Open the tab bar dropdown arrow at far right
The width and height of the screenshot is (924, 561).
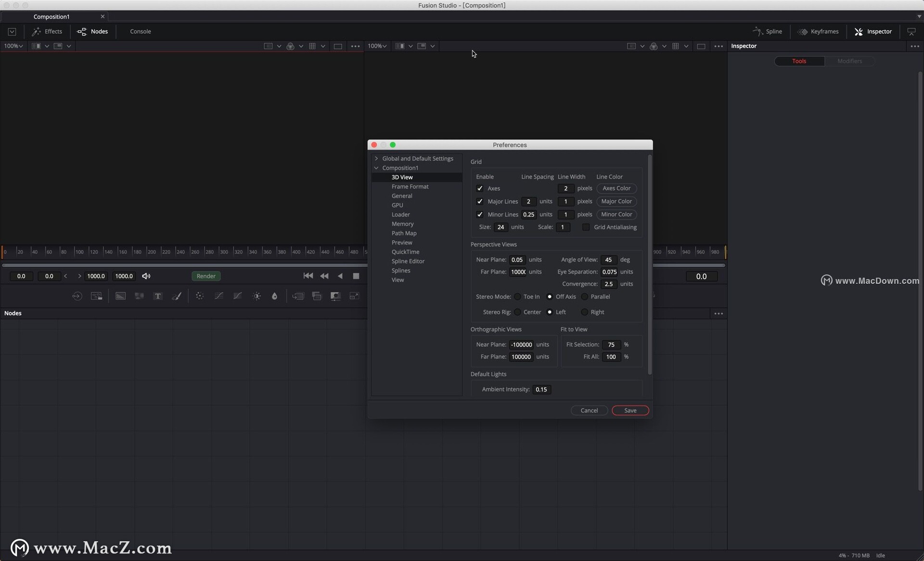click(919, 16)
